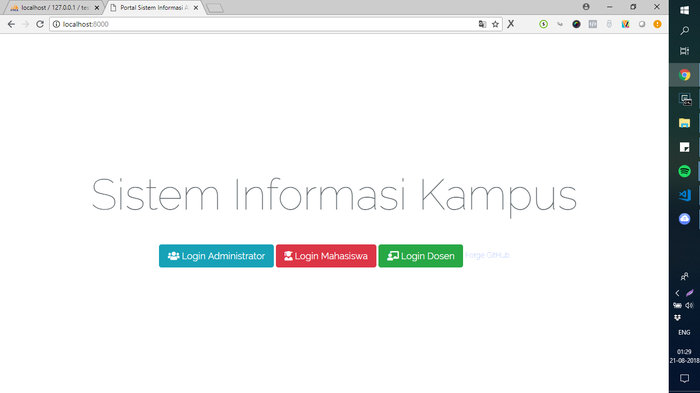Switch the ENG input language
This screenshot has width=700, height=393.
684,332
